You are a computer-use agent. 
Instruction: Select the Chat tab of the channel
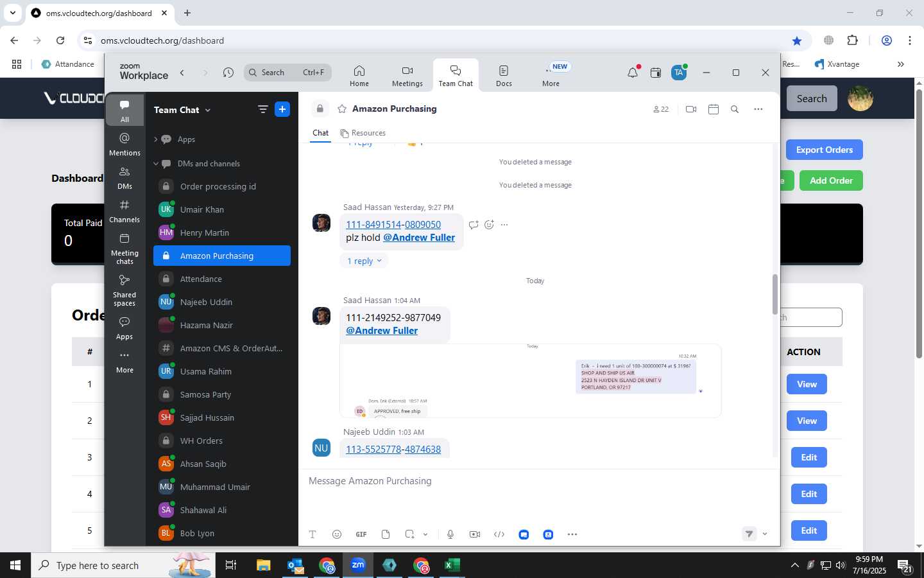coord(320,133)
